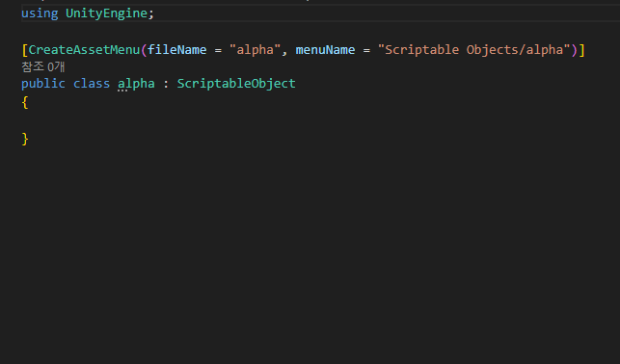Click the colon between alpha and ScriptableObject
This screenshot has width=620, height=364.
tap(166, 84)
